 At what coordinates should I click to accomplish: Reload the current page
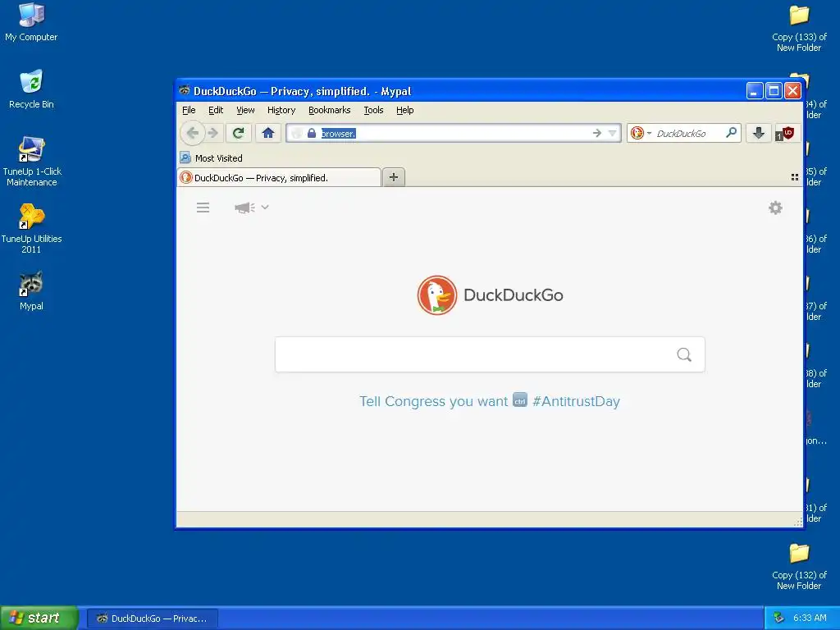(239, 133)
